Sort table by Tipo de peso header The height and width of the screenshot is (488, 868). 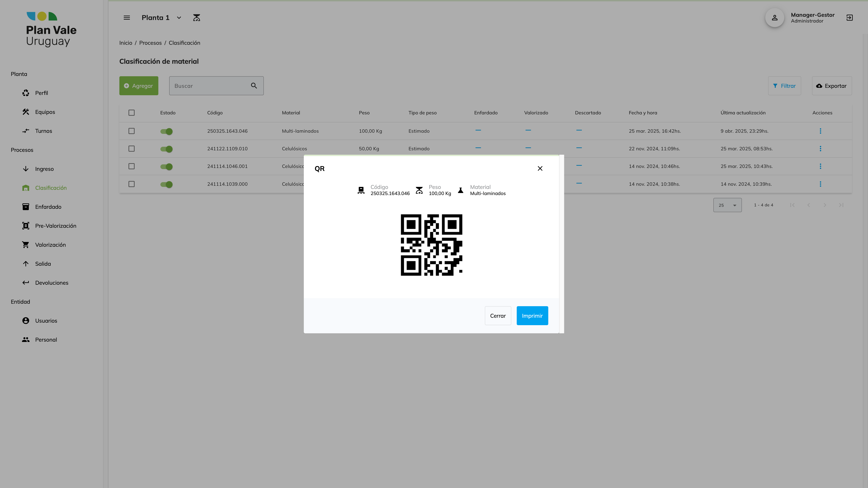[x=422, y=113]
